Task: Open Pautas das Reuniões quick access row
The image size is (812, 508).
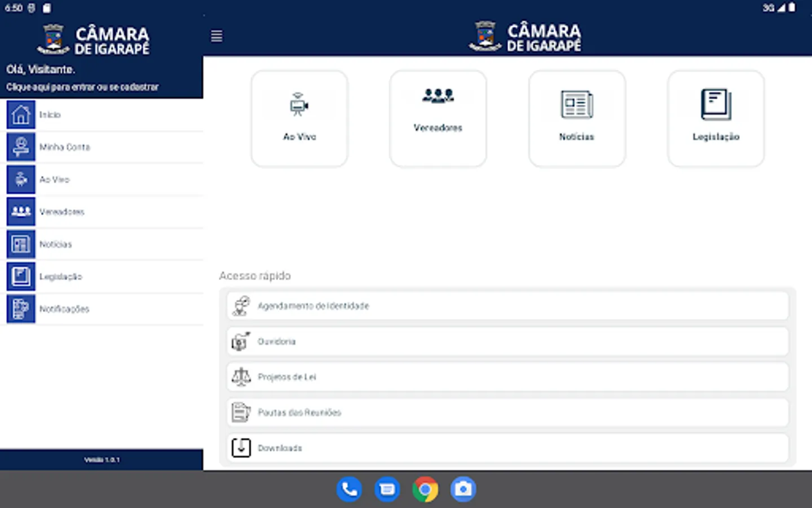Action: pyautogui.click(x=507, y=413)
